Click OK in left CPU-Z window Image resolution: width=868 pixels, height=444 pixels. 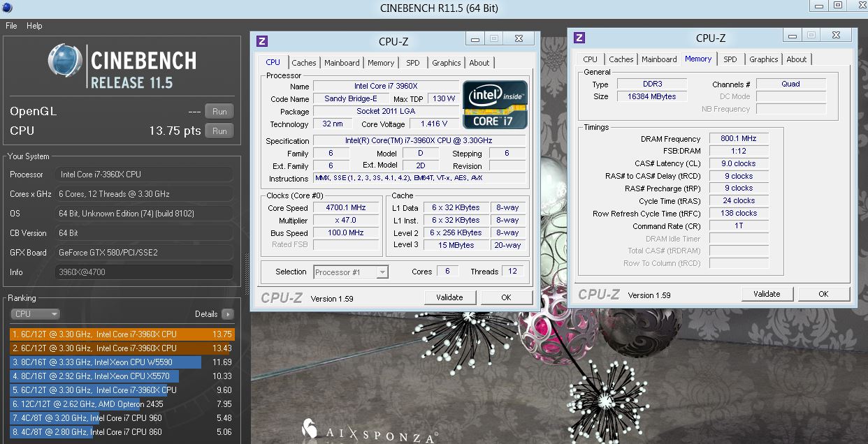(506, 297)
